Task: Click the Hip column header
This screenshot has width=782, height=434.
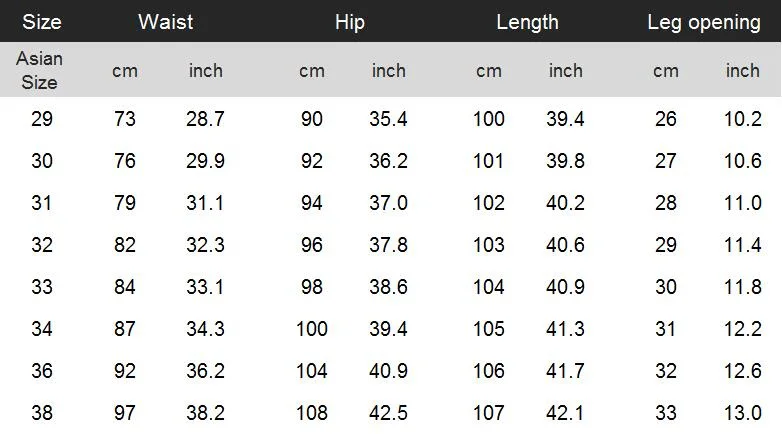Action: coord(350,22)
